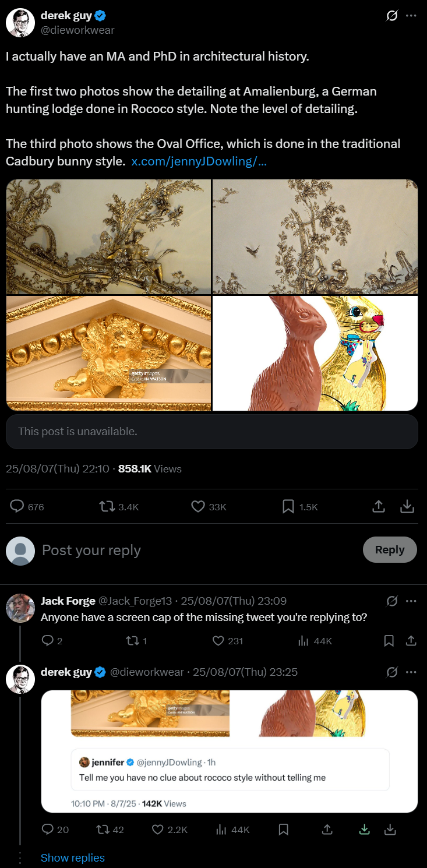Click the share icon on main post

tap(379, 507)
